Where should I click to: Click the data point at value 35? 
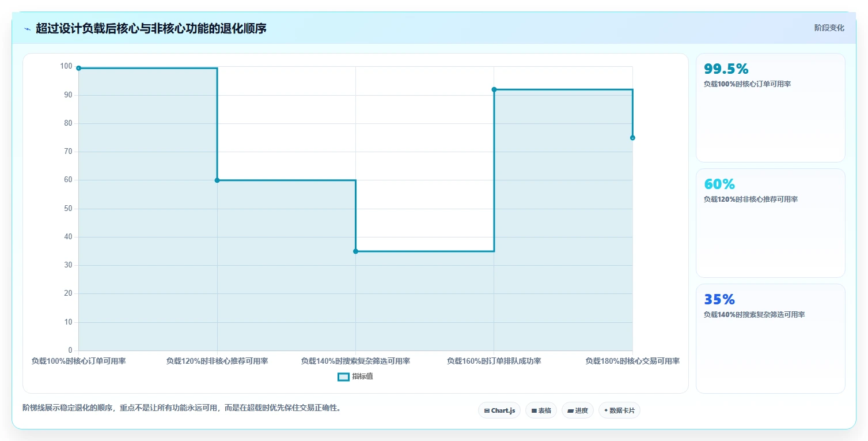(x=355, y=251)
